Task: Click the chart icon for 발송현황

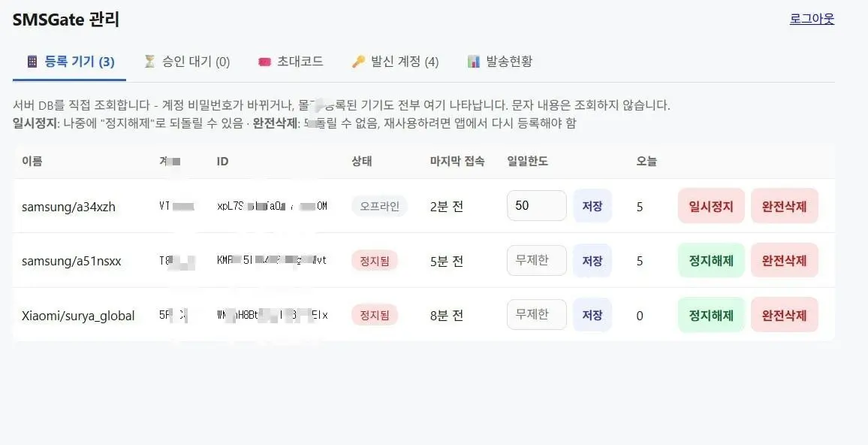Action: click(473, 61)
